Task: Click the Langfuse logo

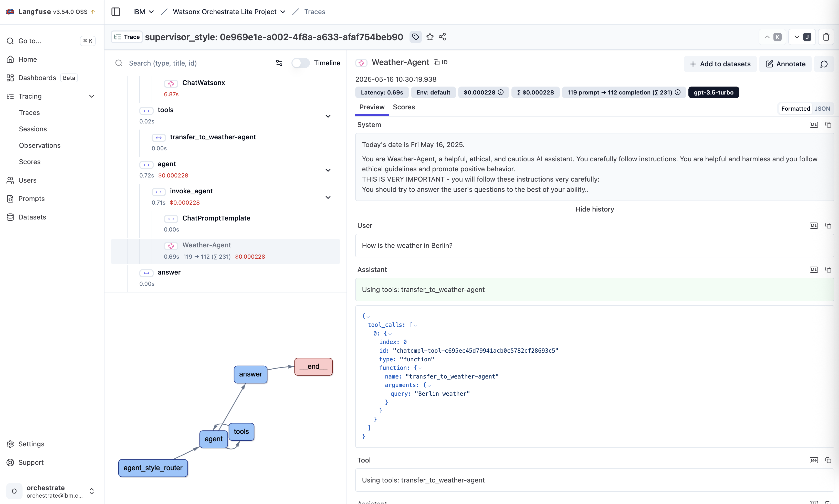Action: [11, 12]
